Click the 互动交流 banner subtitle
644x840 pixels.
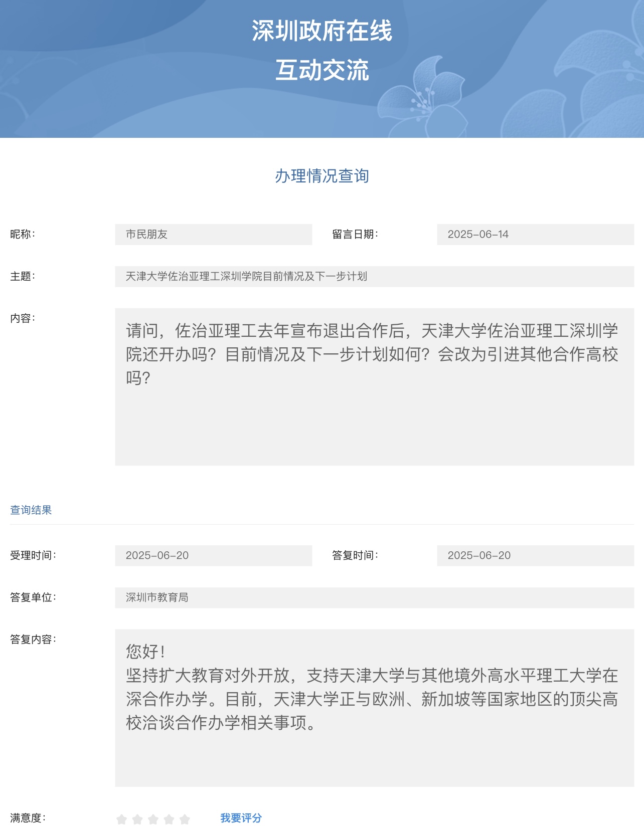[x=322, y=70]
